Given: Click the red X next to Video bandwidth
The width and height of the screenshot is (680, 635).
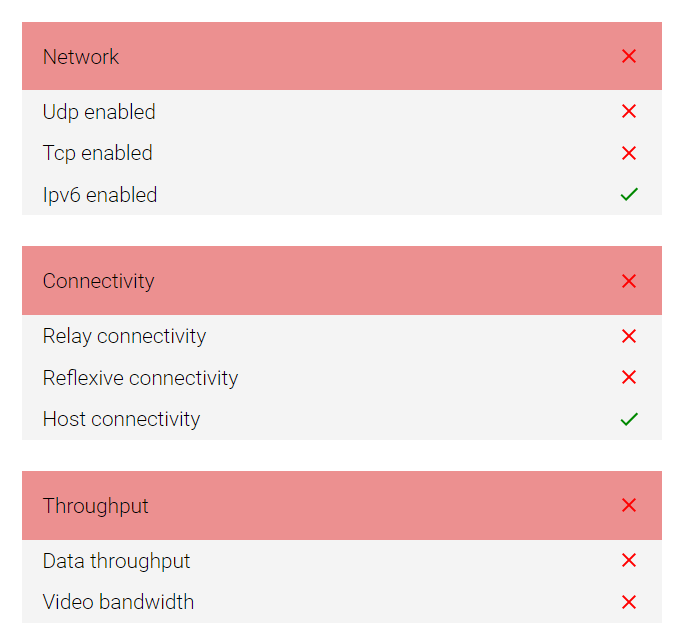Looking at the screenshot, I should click(629, 602).
